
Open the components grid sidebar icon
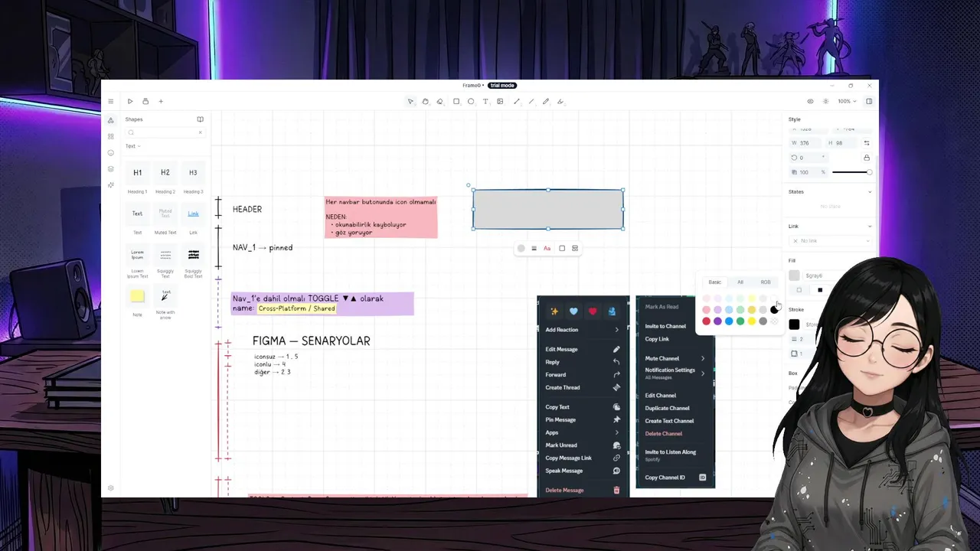click(x=110, y=136)
